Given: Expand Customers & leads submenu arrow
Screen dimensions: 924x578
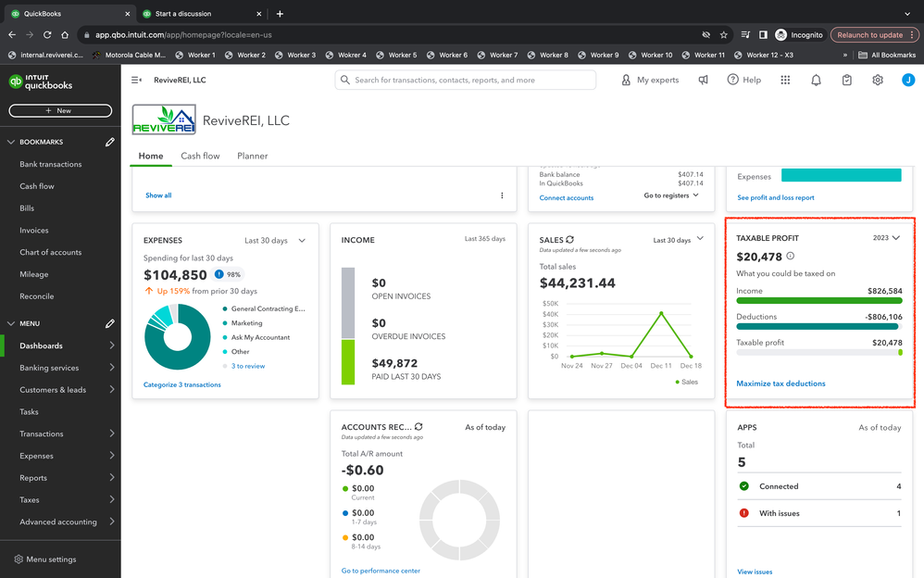Looking at the screenshot, I should click(112, 389).
